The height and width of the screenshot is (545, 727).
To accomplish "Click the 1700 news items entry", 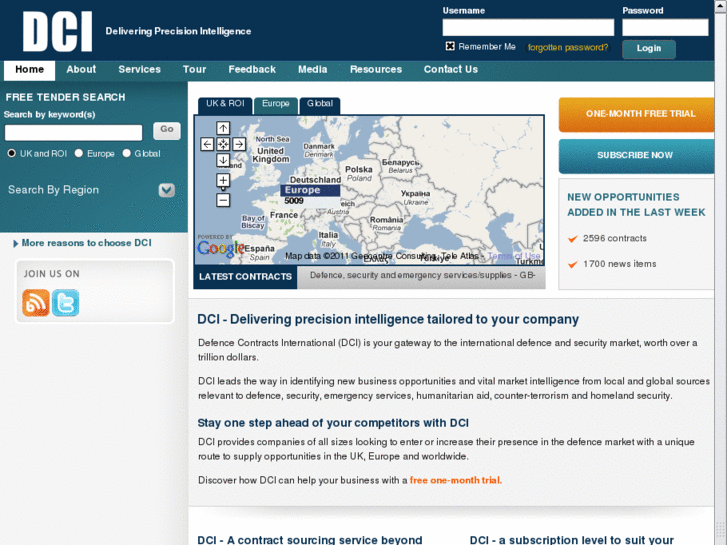I will (x=619, y=264).
